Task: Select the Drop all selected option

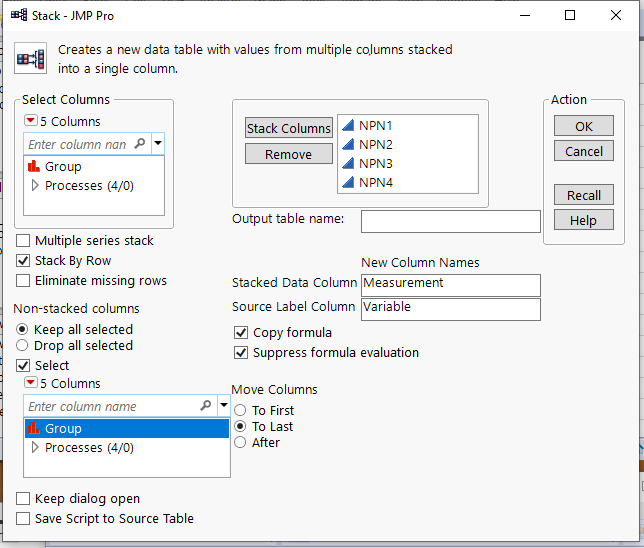Action: click(x=22, y=346)
